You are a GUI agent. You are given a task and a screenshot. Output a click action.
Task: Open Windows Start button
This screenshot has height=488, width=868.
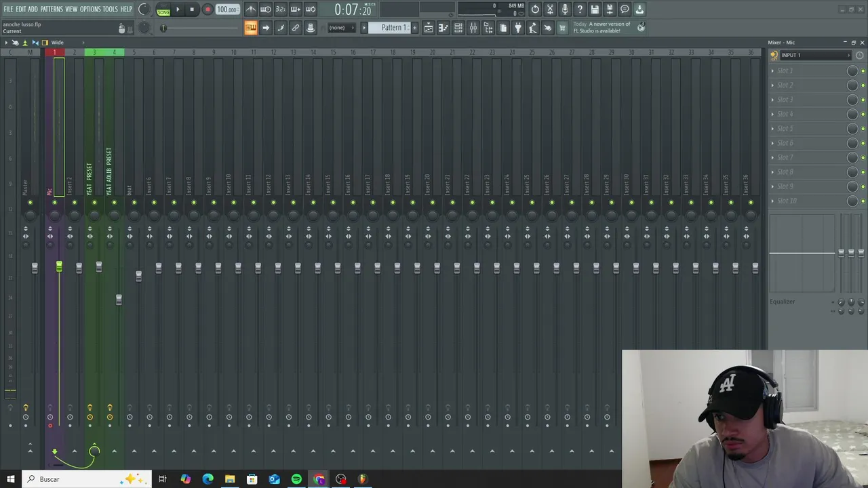click(x=10, y=479)
